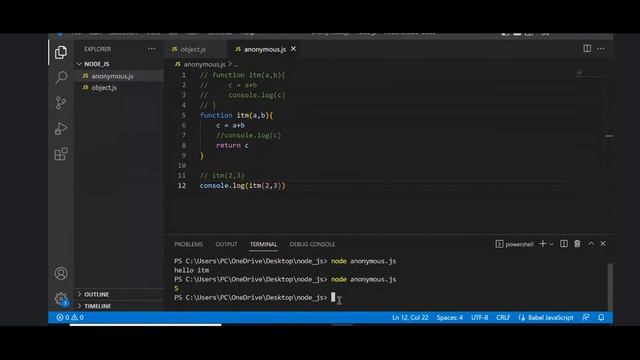Image resolution: width=640 pixels, height=360 pixels.
Task: Click the terminal vertical scrollbar
Action: (610, 287)
